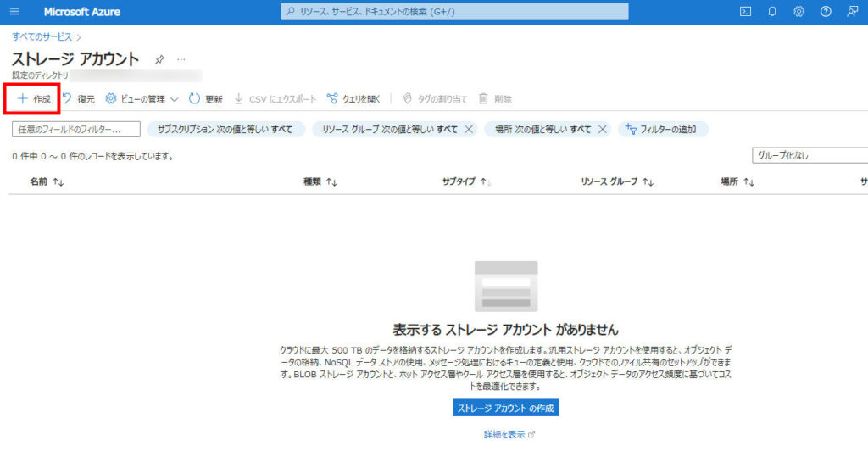The width and height of the screenshot is (868, 451).
Task: Click the 更新 refresh command
Action: (x=206, y=99)
